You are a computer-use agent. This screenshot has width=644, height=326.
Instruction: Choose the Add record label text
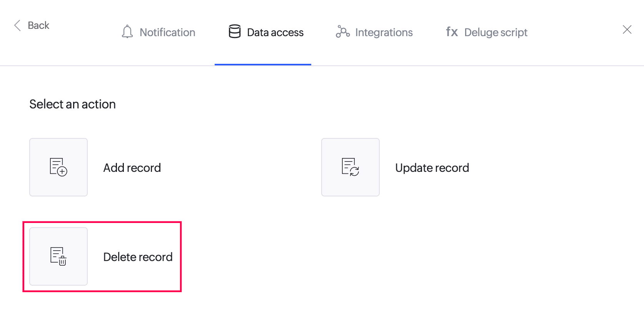pyautogui.click(x=132, y=168)
